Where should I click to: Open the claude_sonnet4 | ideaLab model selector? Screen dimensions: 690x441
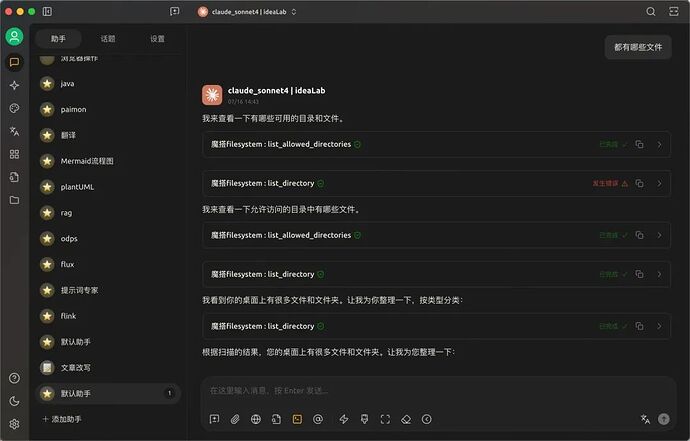pyautogui.click(x=247, y=11)
